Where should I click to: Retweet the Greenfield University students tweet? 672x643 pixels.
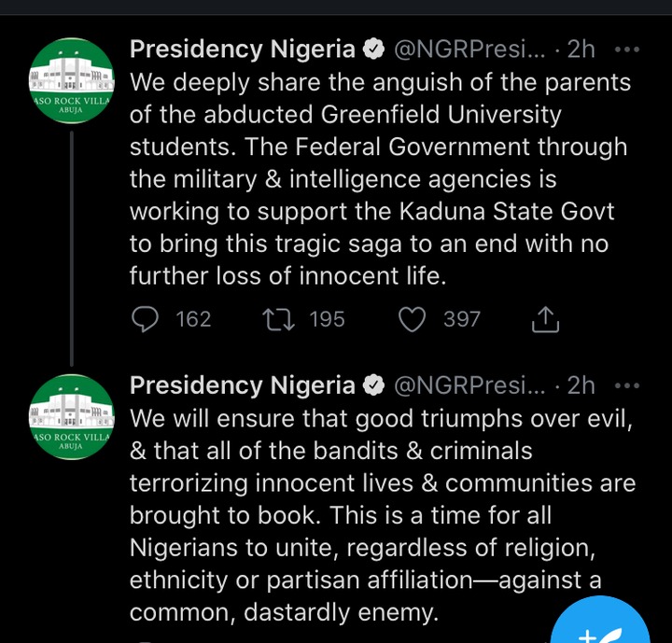278,320
